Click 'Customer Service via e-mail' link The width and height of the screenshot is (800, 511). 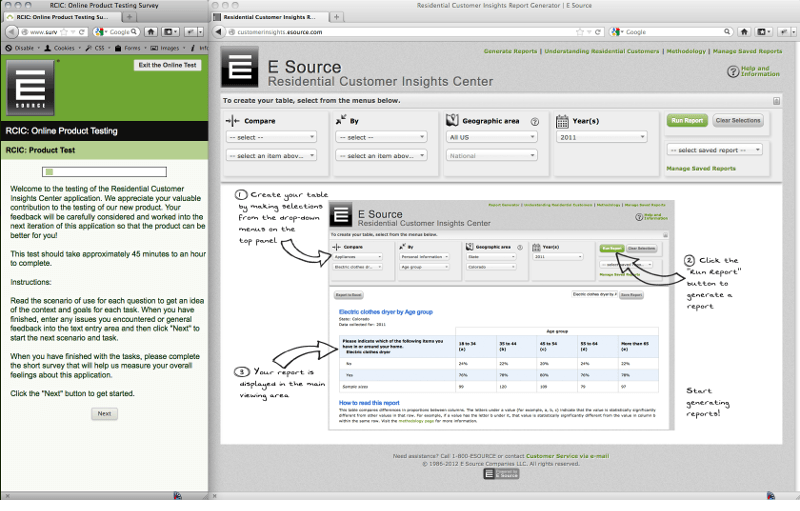click(567, 456)
